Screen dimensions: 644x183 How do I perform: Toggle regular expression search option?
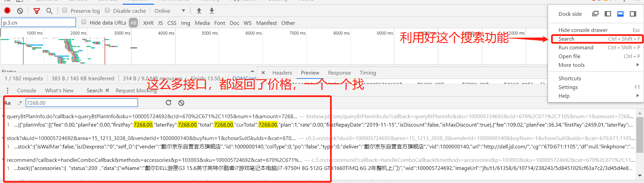(x=20, y=103)
